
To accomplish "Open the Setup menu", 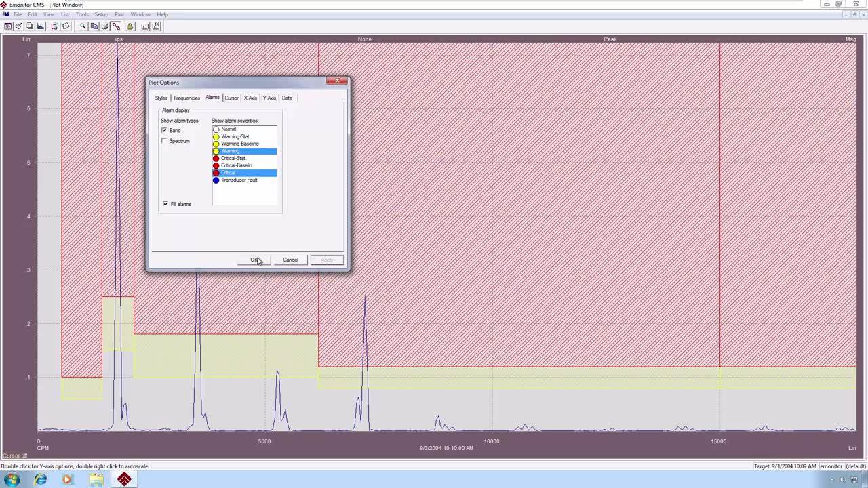I will (x=101, y=14).
